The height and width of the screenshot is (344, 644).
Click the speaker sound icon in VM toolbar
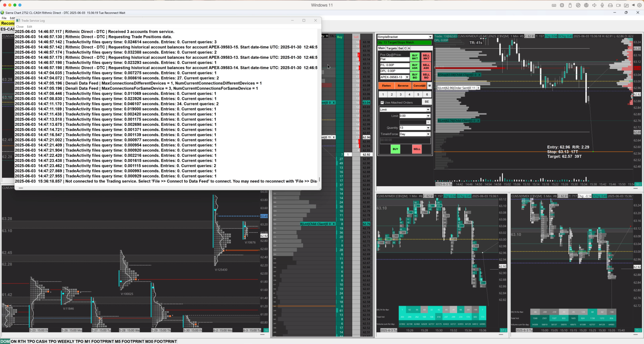click(594, 5)
